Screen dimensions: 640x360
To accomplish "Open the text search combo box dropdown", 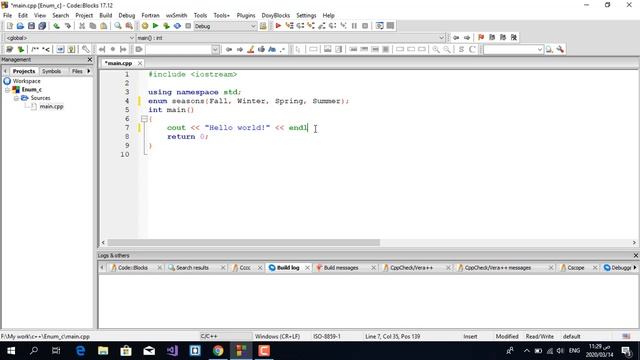I will [x=215, y=49].
